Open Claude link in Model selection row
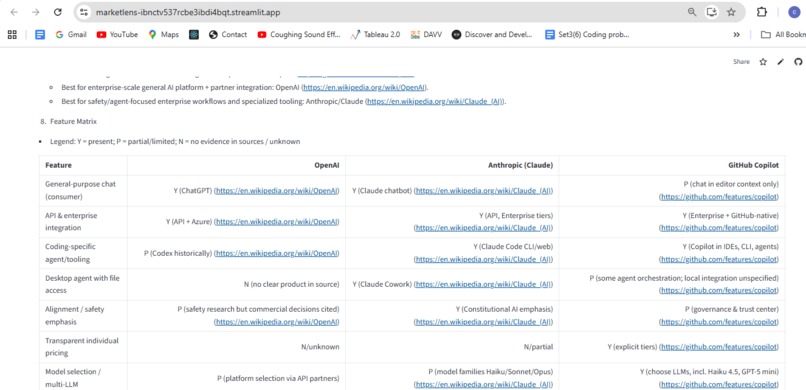The height and width of the screenshot is (390, 806). (483, 384)
